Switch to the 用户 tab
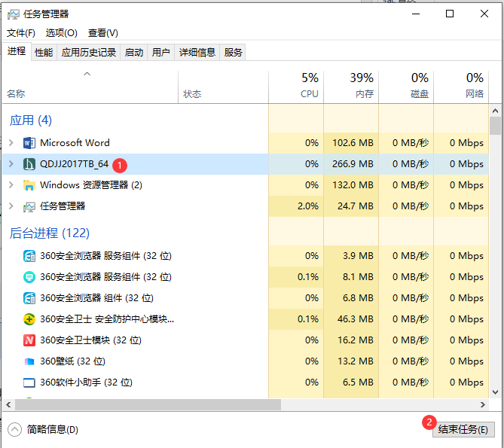 [160, 53]
